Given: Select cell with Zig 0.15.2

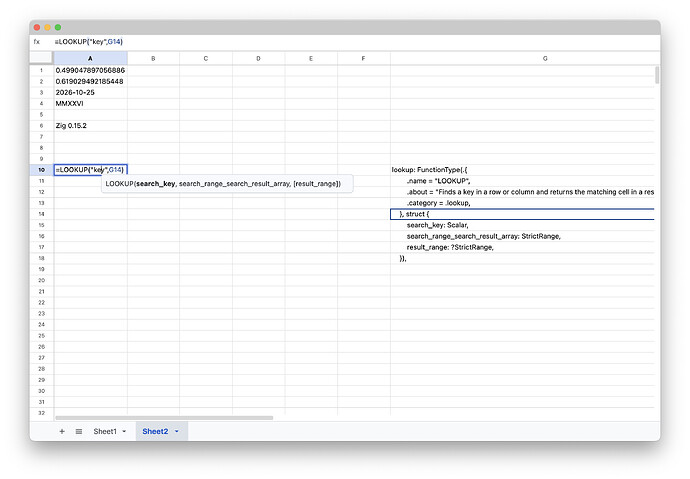Looking at the screenshot, I should [x=90, y=126].
